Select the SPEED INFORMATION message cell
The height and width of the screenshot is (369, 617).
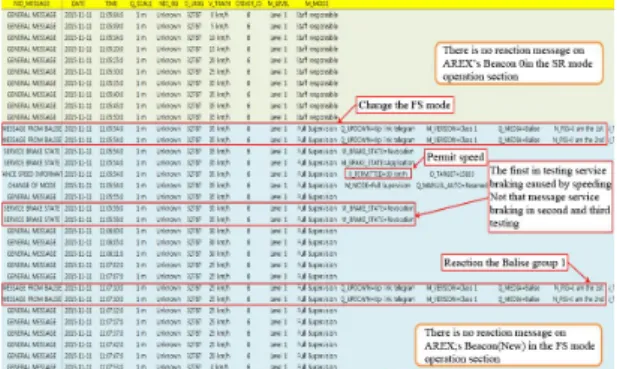(31, 174)
